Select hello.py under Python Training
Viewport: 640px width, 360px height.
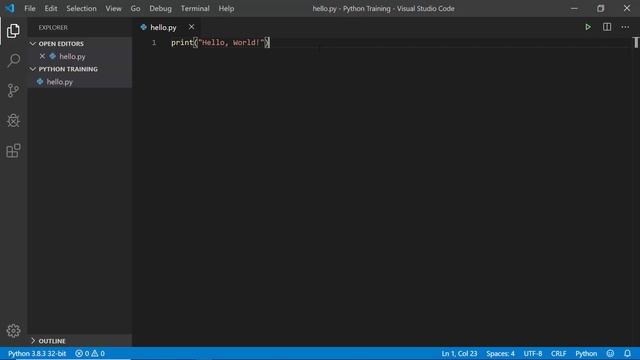pos(60,82)
